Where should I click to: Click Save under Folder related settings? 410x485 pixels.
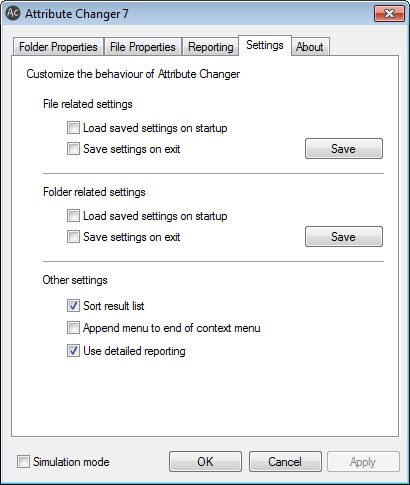coord(344,237)
